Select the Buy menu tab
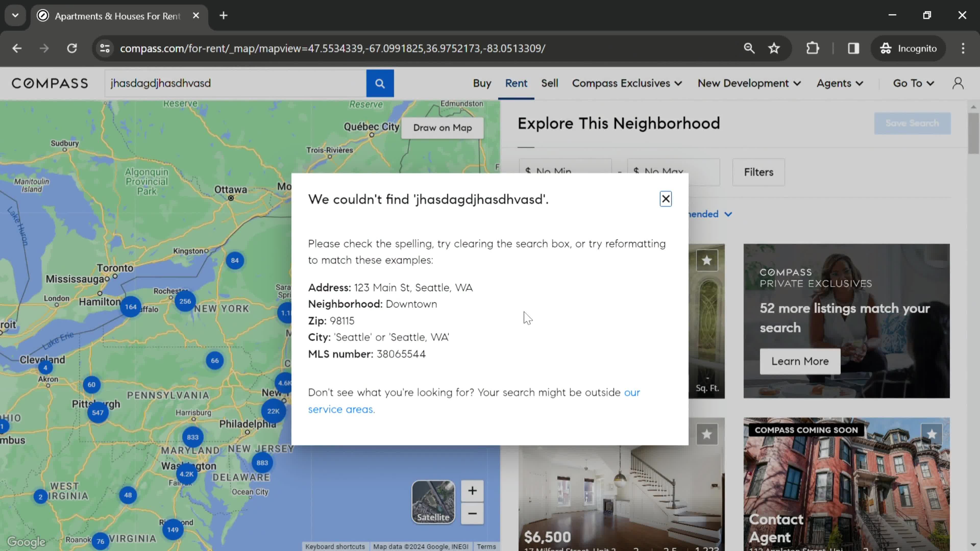Viewport: 980px width, 551px height. [x=481, y=83]
